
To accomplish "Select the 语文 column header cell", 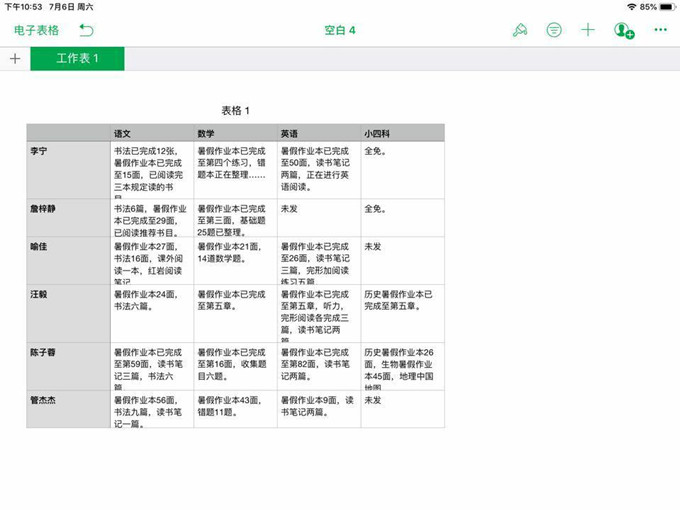I will [152, 133].
